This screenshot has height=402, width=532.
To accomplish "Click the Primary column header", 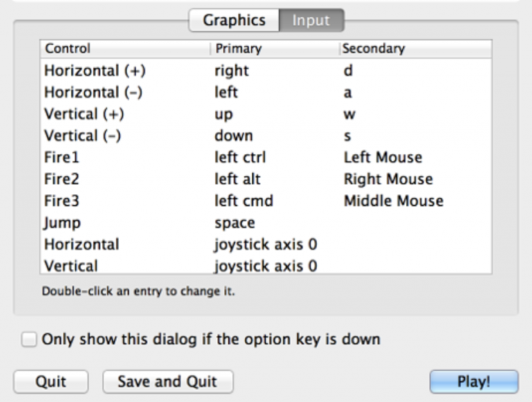I will [238, 49].
